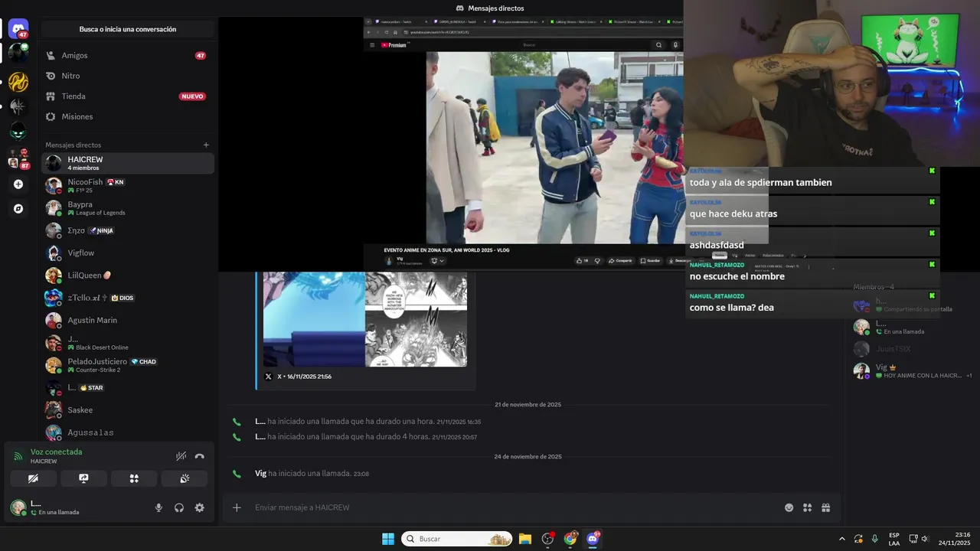The height and width of the screenshot is (551, 980).
Task: Open the Discover servers compass icon
Action: (x=18, y=209)
